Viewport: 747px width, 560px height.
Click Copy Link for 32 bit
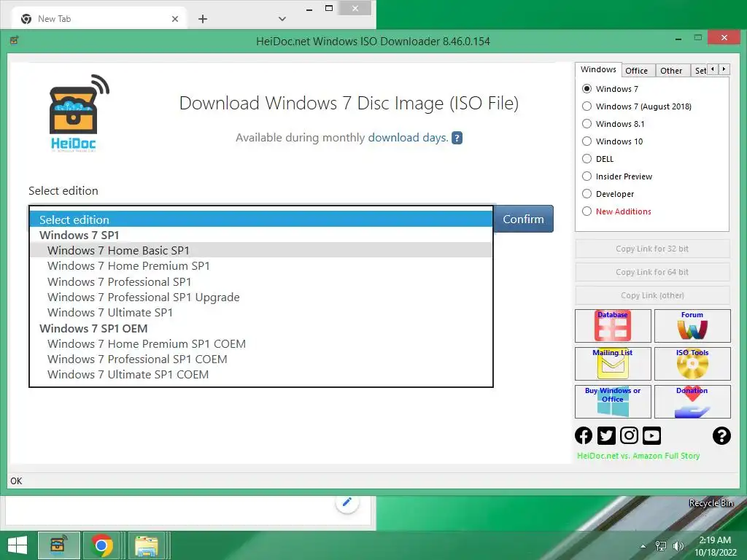(652, 249)
